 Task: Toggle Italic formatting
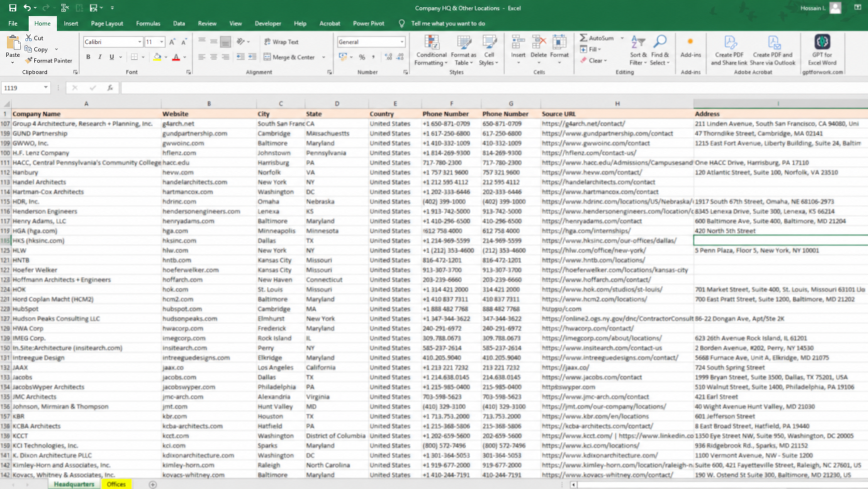pyautogui.click(x=100, y=57)
